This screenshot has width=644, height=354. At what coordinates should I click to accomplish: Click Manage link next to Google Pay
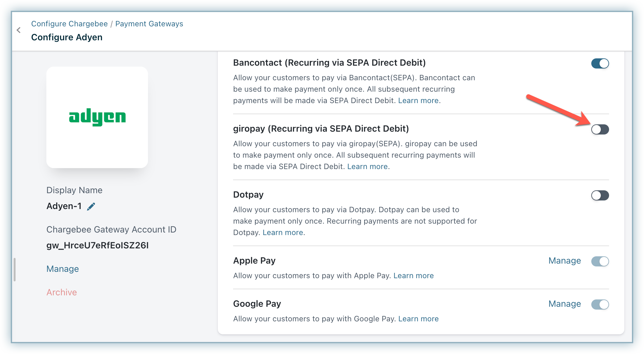pos(564,304)
